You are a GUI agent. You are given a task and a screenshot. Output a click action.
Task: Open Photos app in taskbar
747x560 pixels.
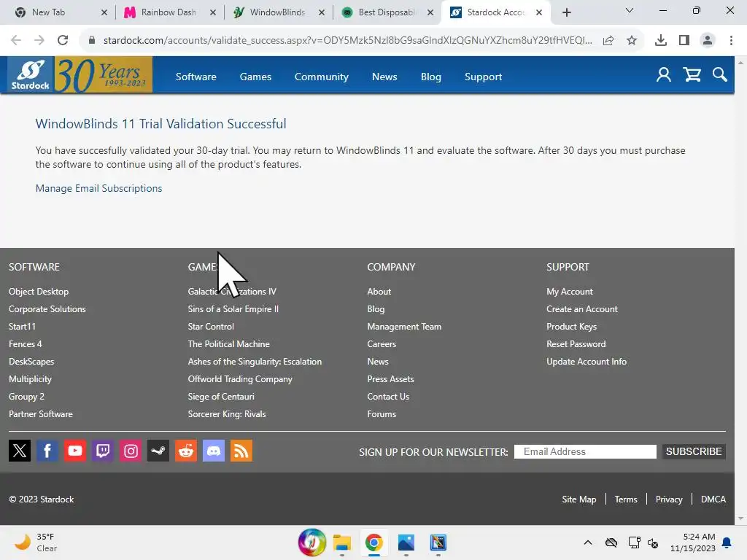(x=406, y=542)
